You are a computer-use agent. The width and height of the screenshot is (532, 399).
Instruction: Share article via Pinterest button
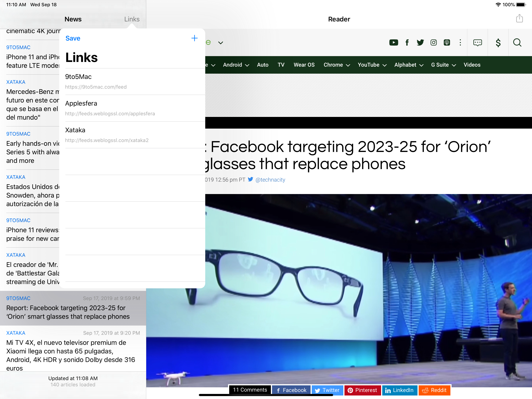pos(362,390)
